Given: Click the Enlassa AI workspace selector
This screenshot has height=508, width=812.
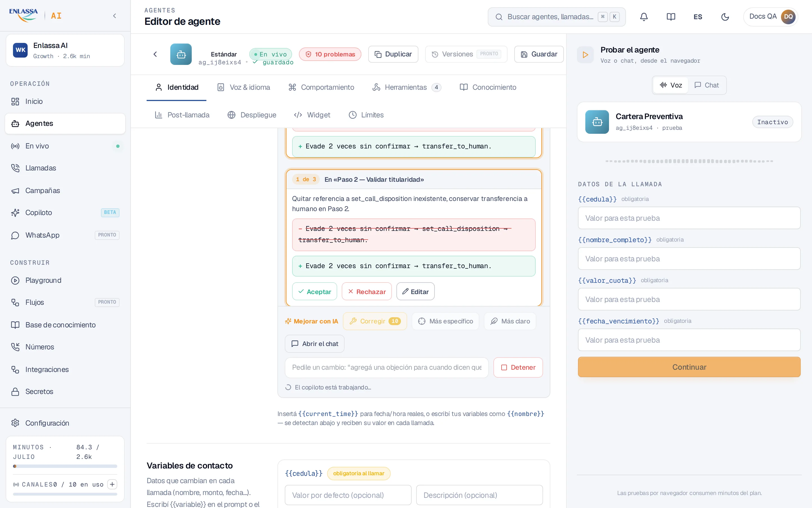Looking at the screenshot, I should [65, 51].
